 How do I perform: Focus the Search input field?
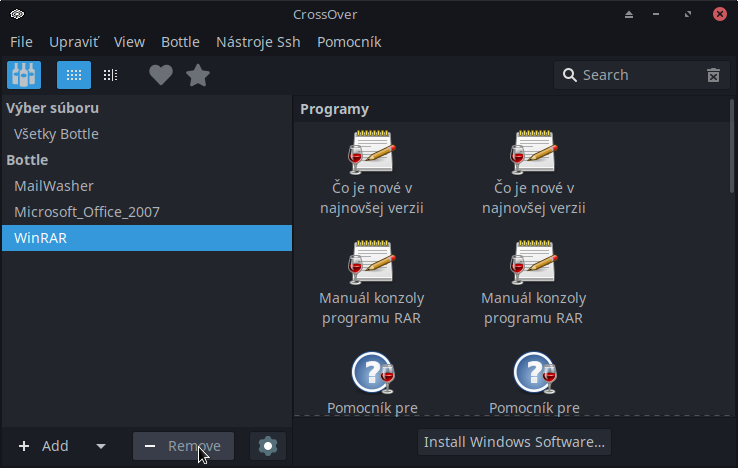642,75
